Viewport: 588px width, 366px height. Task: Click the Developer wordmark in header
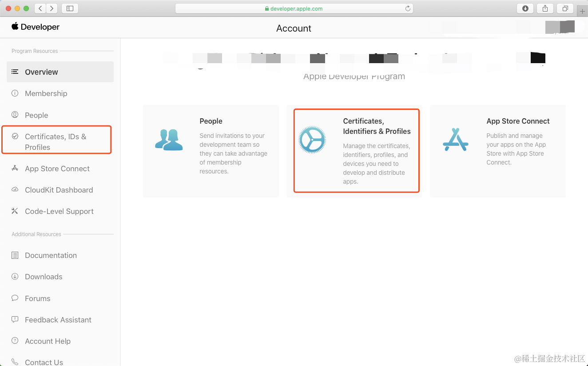40,27
